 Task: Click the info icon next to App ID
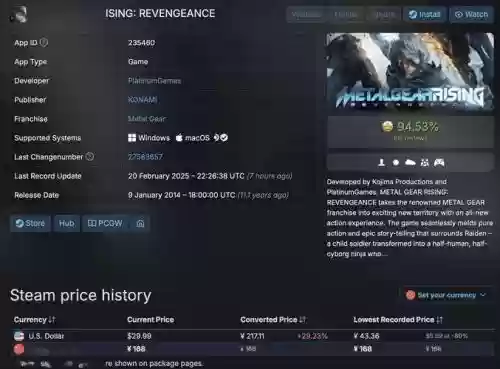(x=44, y=42)
